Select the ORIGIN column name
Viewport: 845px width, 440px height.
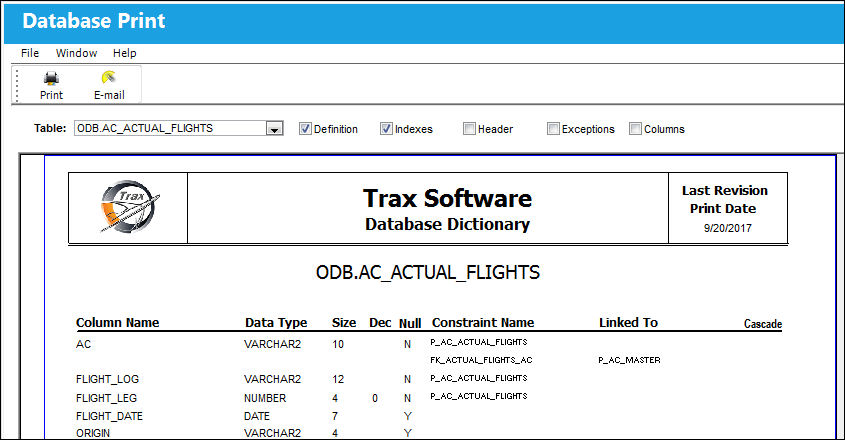(93, 433)
